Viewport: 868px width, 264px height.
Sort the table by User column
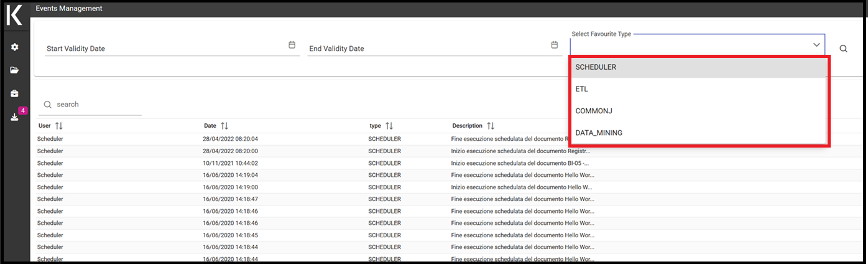click(59, 126)
